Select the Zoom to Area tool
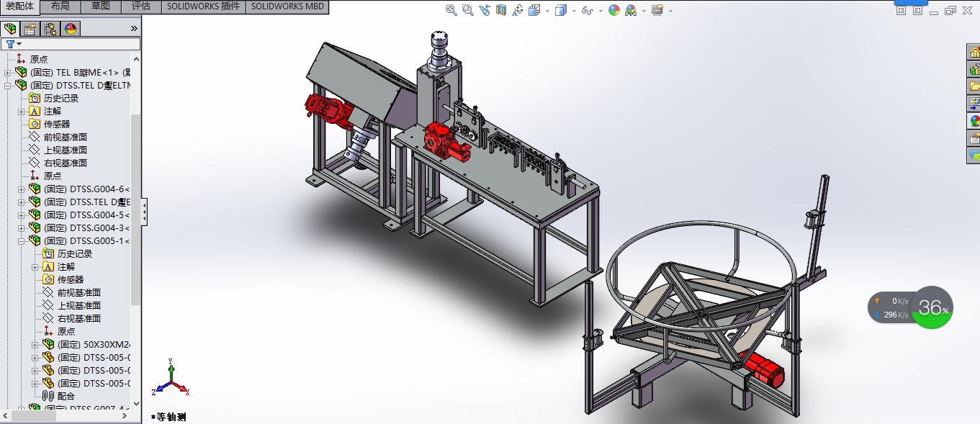Image resolution: width=980 pixels, height=424 pixels. point(467,10)
